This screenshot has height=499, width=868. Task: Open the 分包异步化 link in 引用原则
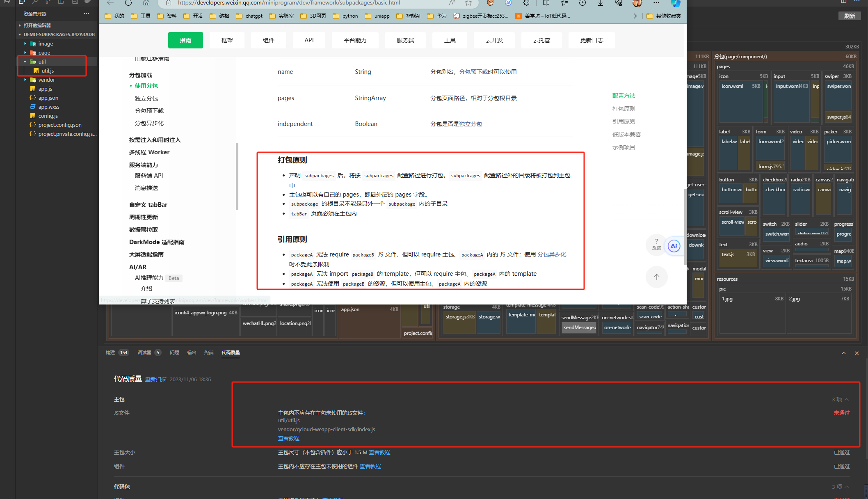point(552,254)
